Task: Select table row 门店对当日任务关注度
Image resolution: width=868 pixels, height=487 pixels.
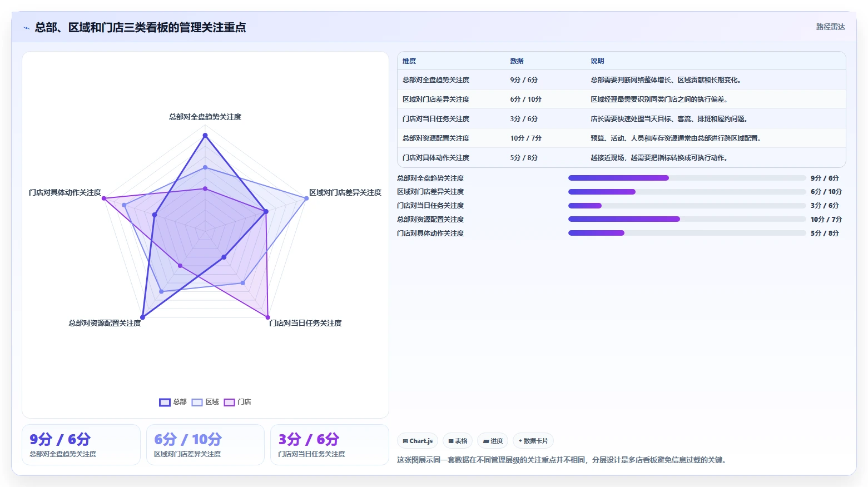Action: [622, 119]
